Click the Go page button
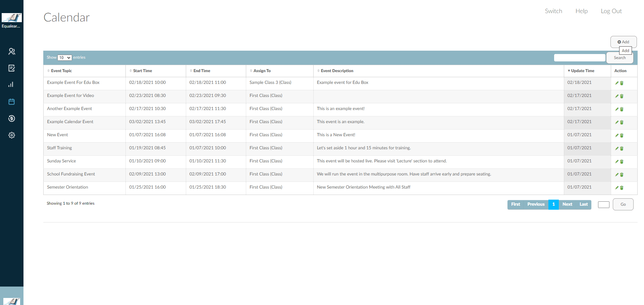This screenshot has width=644, height=305. (623, 204)
